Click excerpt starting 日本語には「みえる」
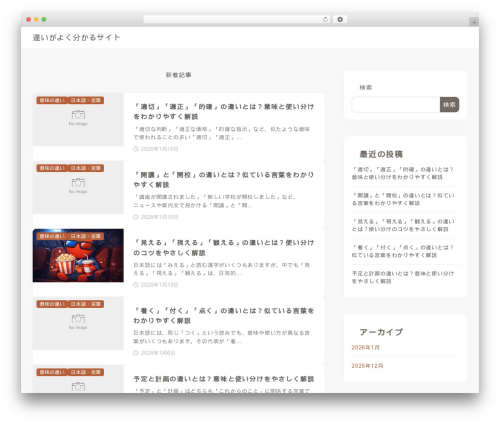This screenshot has width=500, height=423. click(x=222, y=269)
